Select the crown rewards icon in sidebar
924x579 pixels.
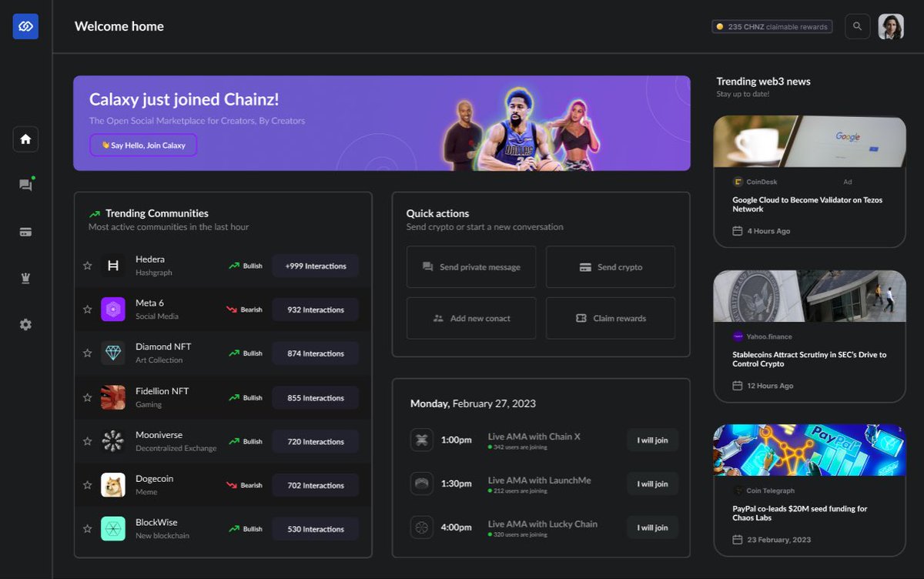point(25,278)
